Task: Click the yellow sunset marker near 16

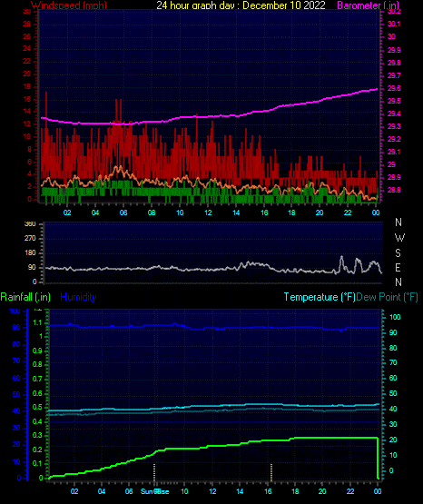Action: click(x=271, y=472)
